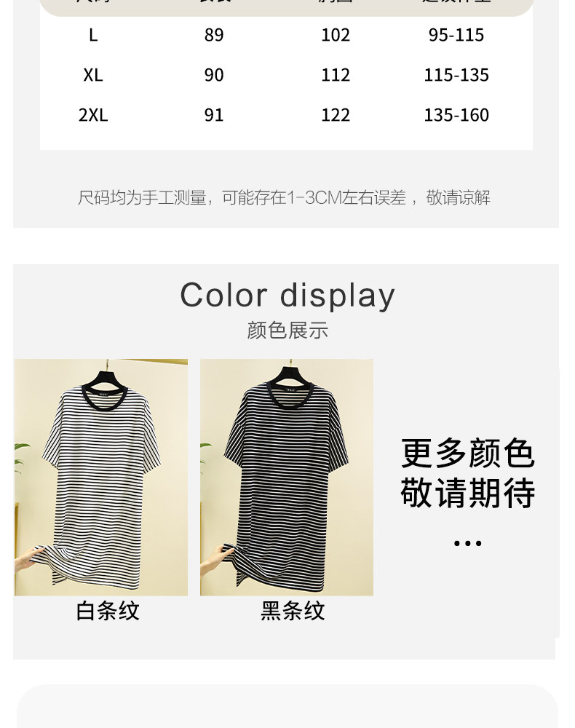Viewport: 575px width, 728px height.
Task: Click the 135-160 weight range cell
Action: click(456, 115)
